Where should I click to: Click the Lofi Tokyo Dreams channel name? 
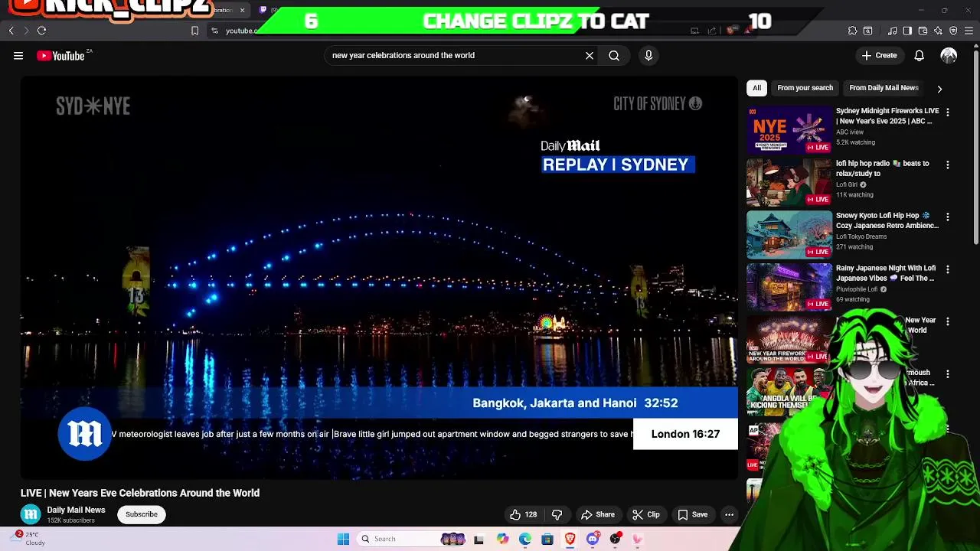click(x=861, y=236)
